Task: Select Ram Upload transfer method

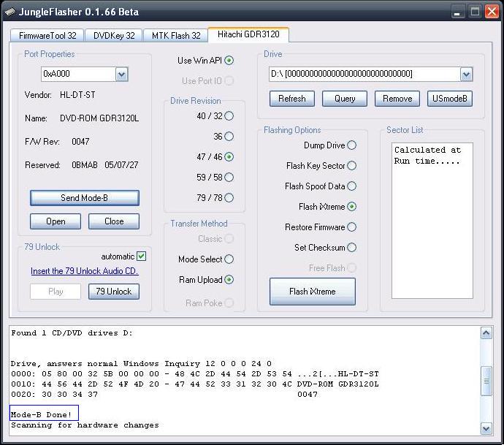Action: (x=229, y=280)
